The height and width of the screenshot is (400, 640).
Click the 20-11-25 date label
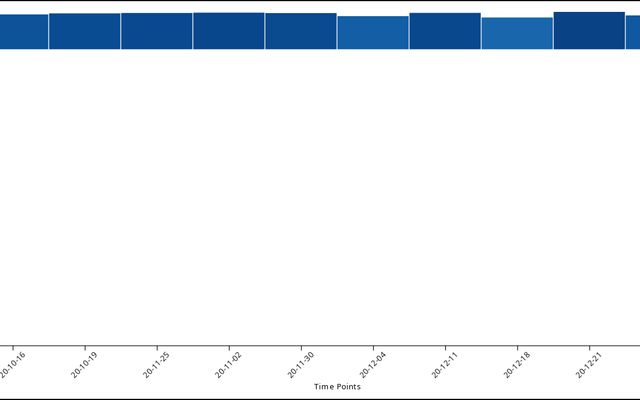pyautogui.click(x=158, y=363)
